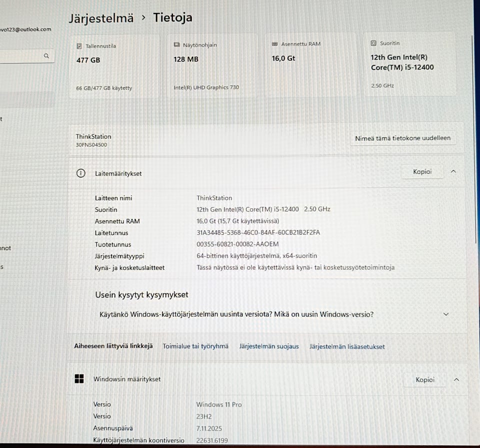
Task: Open the Suoritin i5-12400 card
Action: (409, 63)
